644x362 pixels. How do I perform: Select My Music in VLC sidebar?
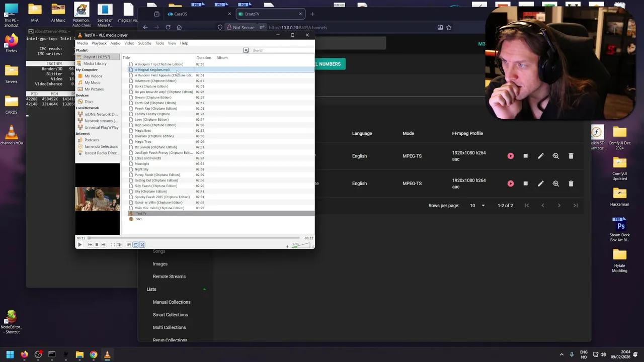click(92, 82)
